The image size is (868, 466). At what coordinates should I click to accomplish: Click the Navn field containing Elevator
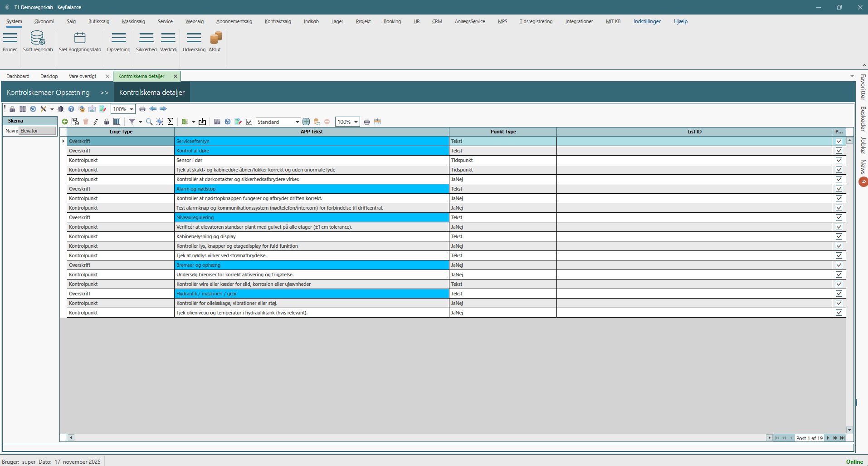coord(37,131)
